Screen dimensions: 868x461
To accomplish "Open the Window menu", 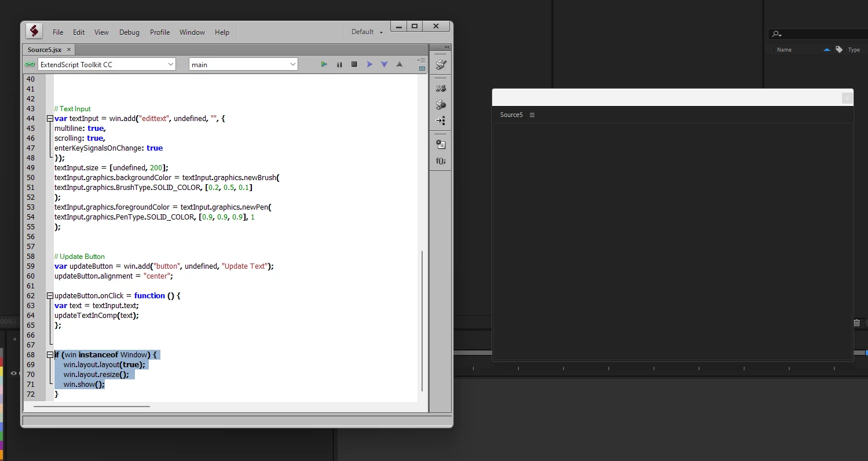I will (192, 32).
